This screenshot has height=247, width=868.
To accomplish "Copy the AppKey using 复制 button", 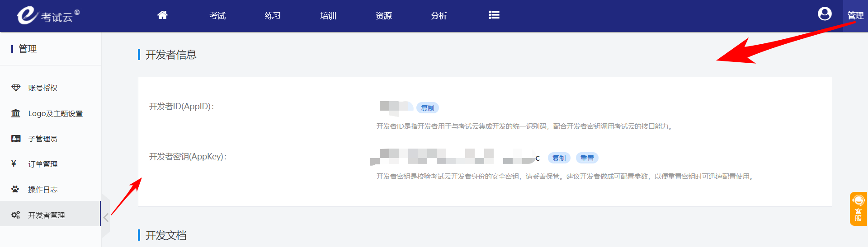I will pyautogui.click(x=559, y=158).
